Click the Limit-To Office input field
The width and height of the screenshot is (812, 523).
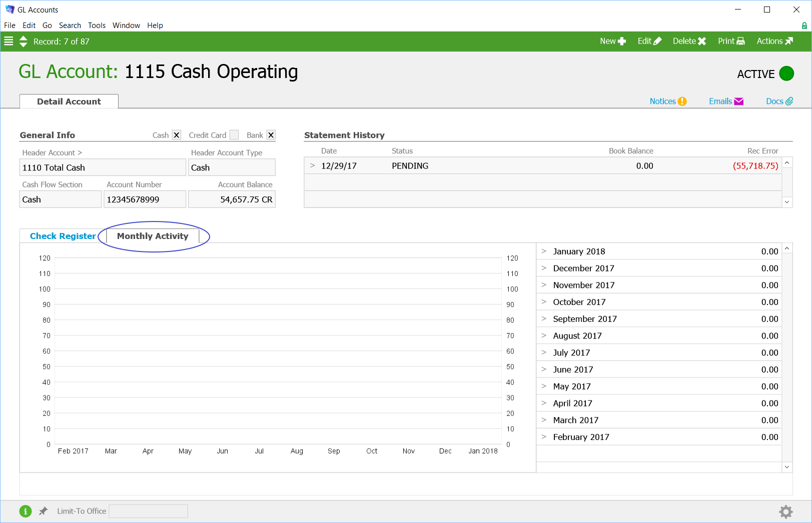coord(149,511)
